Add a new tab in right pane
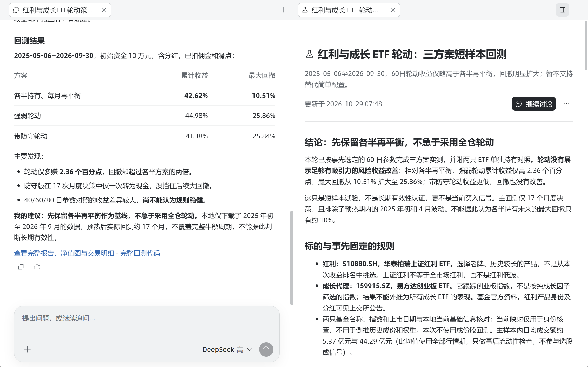The height and width of the screenshot is (367, 588). point(547,10)
